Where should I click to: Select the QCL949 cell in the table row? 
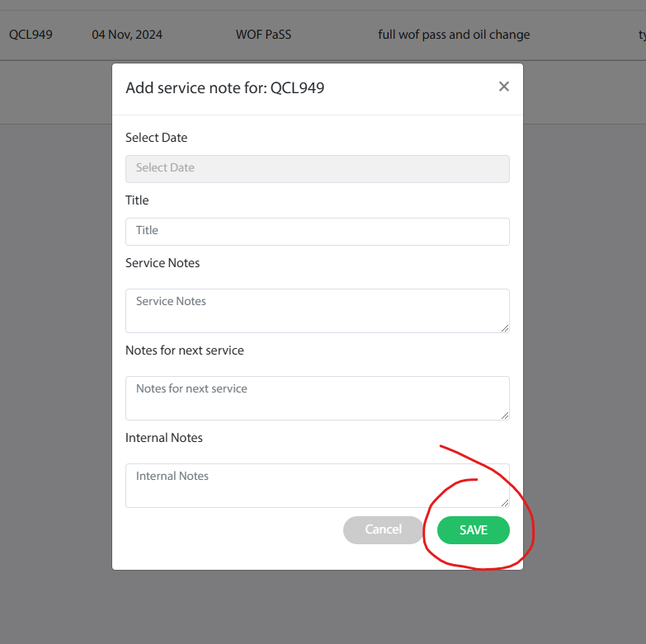click(31, 35)
